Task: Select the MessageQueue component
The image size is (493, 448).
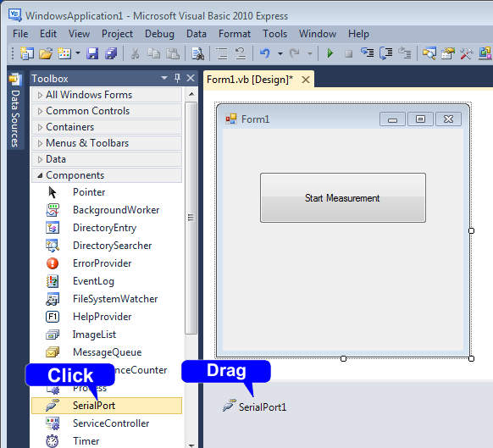Action: (107, 352)
